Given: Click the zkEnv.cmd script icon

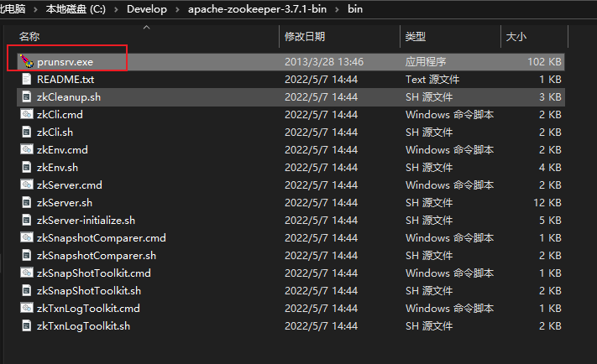Looking at the screenshot, I should tap(27, 149).
